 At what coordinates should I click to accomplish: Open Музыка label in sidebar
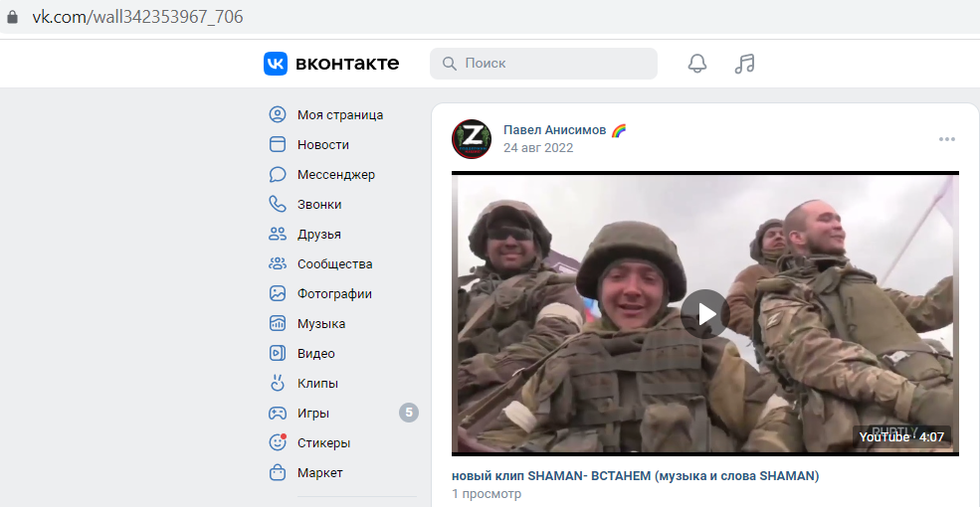coord(321,324)
